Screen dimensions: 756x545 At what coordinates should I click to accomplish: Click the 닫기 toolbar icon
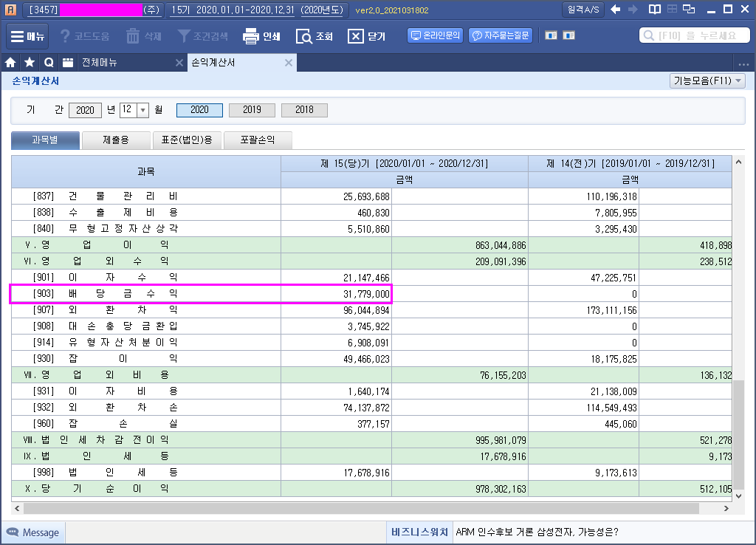coord(356,36)
